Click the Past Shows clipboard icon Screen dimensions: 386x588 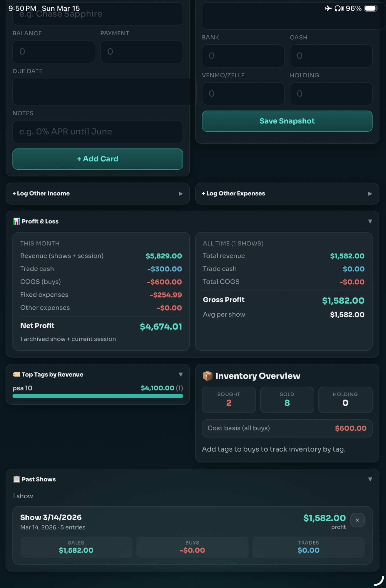16,479
